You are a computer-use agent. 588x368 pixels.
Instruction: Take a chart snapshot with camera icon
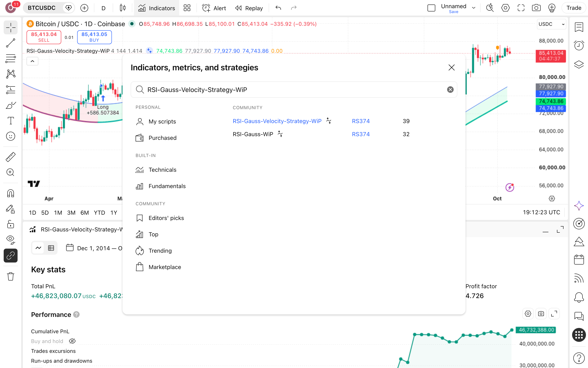coord(536,8)
